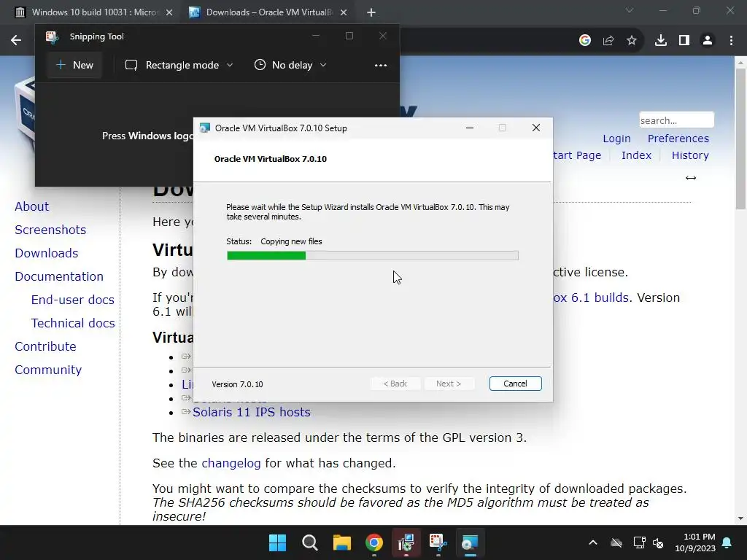Image resolution: width=747 pixels, height=560 pixels.
Task: Close the VirtualBox Setup dialog
Action: coord(536,128)
